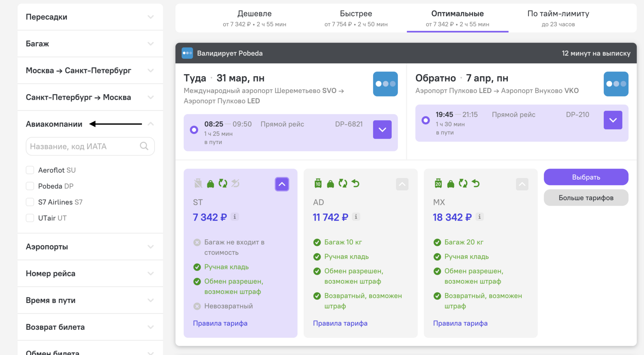Open details dropdown for flight DP-6821
The height and width of the screenshot is (355, 644).
[382, 129]
